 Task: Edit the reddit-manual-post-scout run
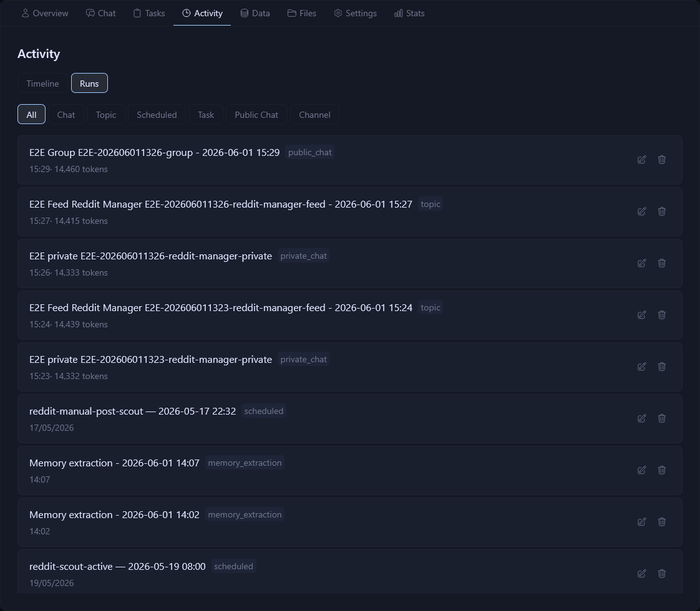click(x=641, y=418)
